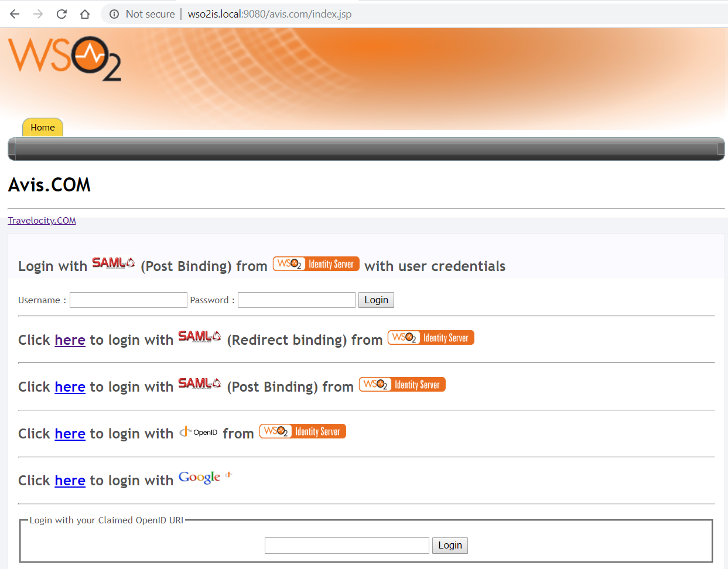Viewport: 728px width, 569px height.
Task: Click the SAML logo in the user credentials heading
Action: [x=114, y=263]
